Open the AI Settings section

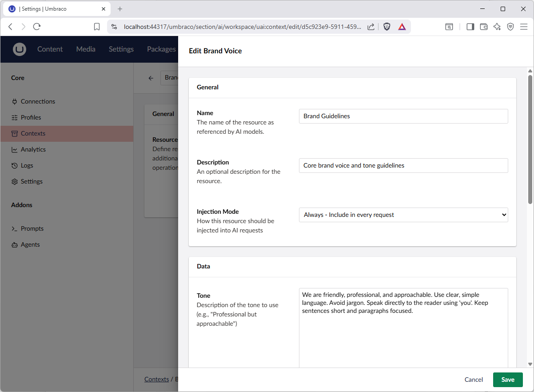[x=31, y=181]
